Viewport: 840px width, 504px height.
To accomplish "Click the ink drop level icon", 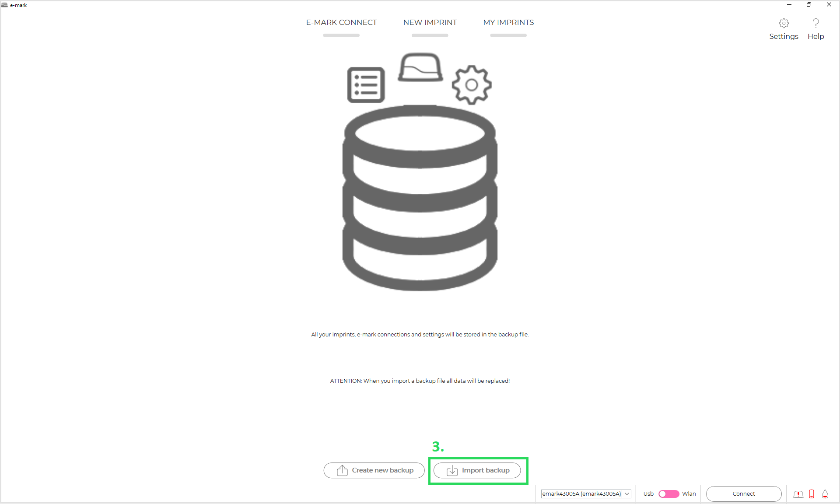I will [x=825, y=494].
